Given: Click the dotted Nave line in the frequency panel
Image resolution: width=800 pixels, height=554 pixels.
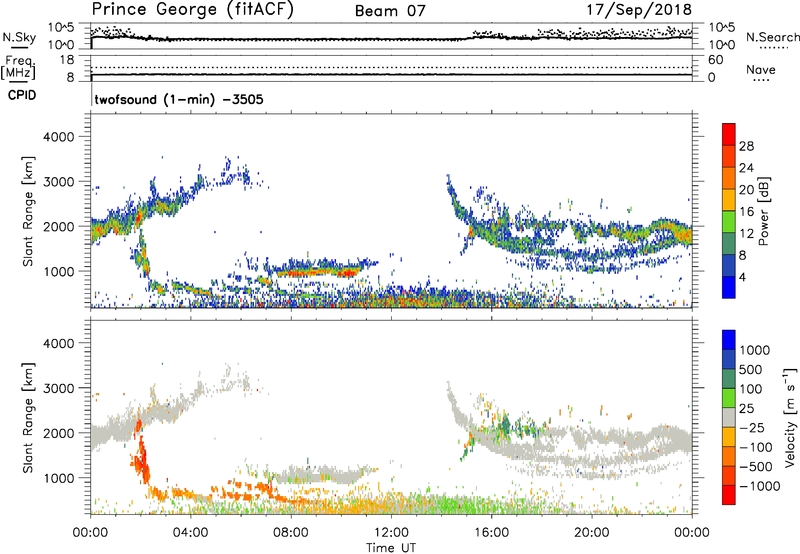Looking at the screenshot, I should coord(391,67).
